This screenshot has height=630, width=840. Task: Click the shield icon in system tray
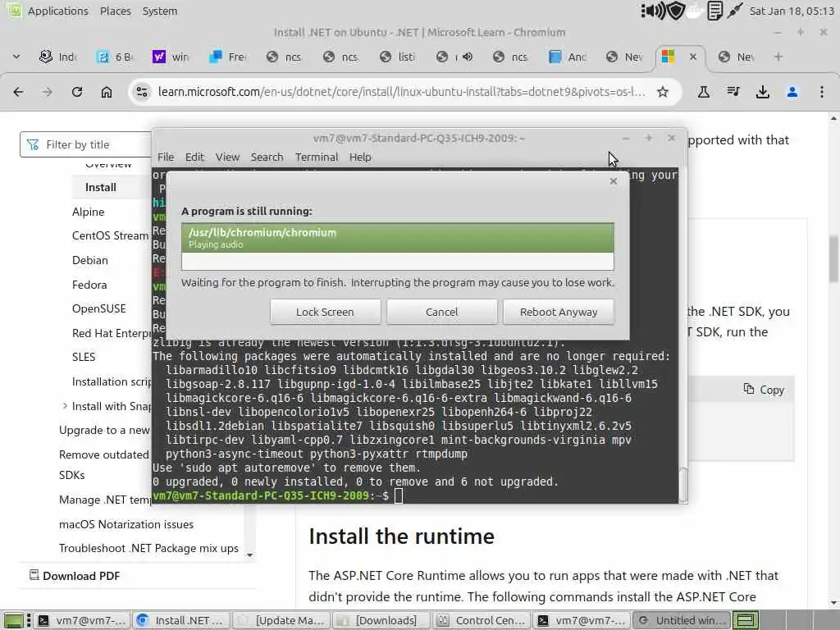(676, 11)
